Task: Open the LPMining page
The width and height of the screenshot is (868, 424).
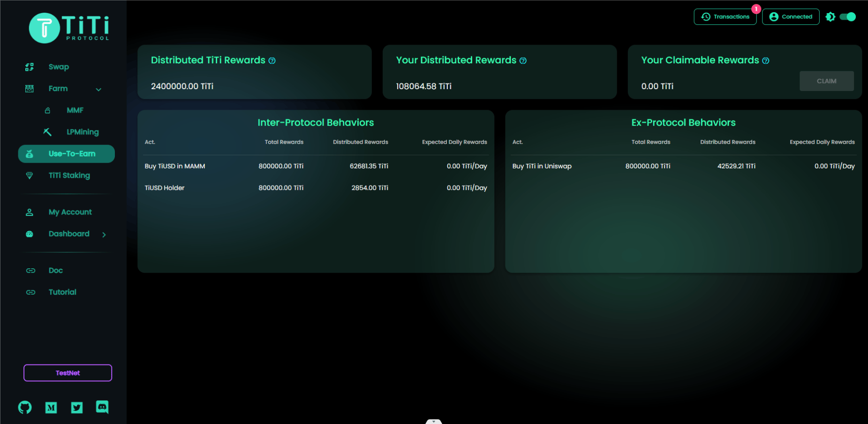Action: [83, 132]
